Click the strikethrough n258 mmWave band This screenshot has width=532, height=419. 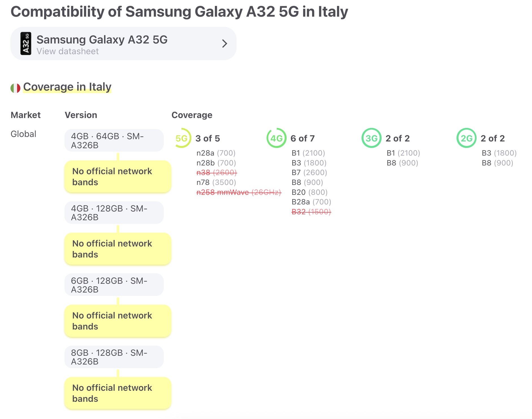coord(239,192)
